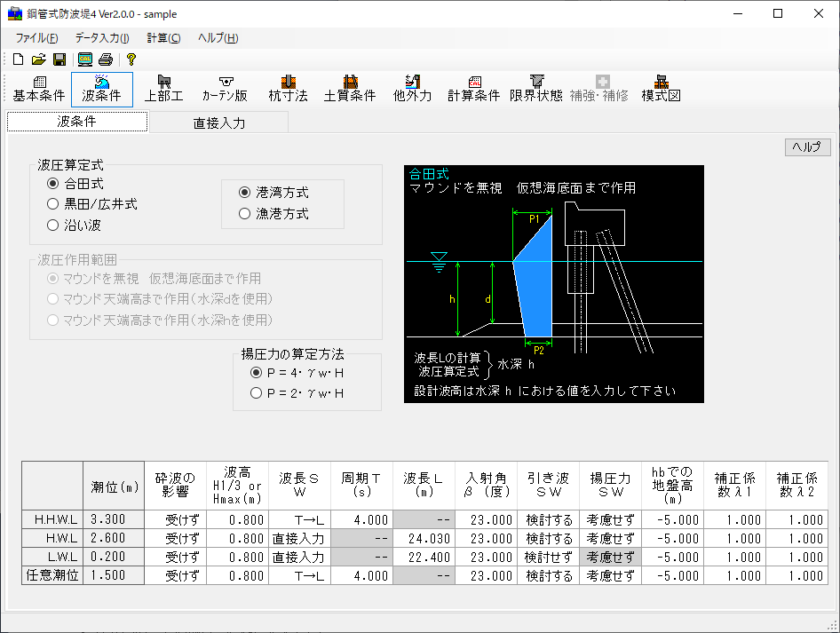Select the 合田式 radio button
The image size is (840, 633).
[75, 184]
